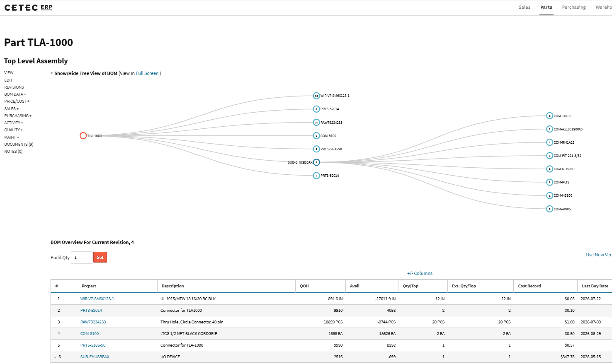Viewport: 612px width, 364px height.
Task: Switch to the Purchasing tab in the top navigation
Action: click(574, 7)
